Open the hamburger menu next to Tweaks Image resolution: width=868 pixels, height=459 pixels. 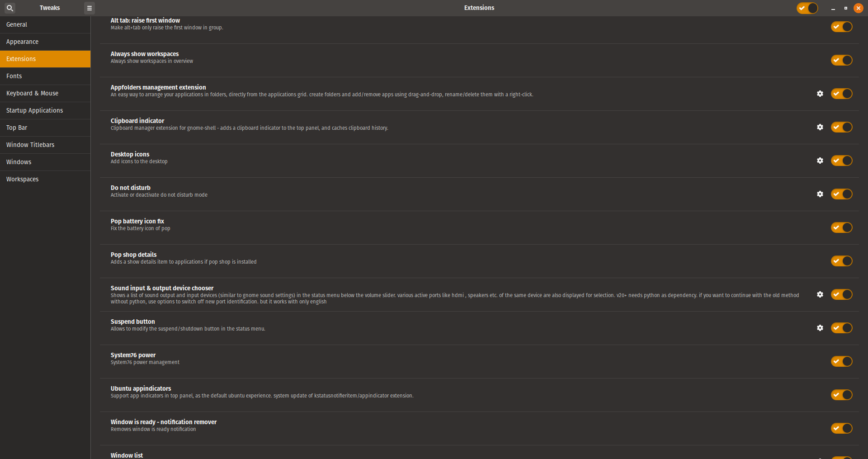point(90,8)
